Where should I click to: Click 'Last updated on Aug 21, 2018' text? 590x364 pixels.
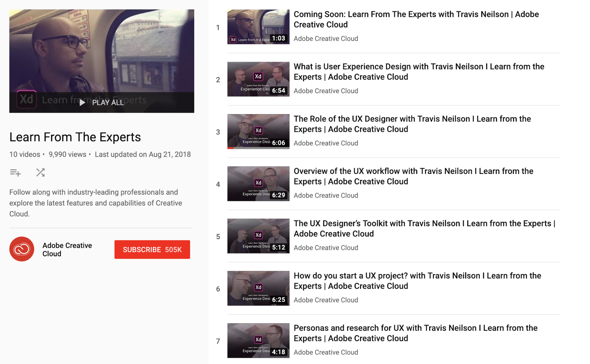coord(143,154)
